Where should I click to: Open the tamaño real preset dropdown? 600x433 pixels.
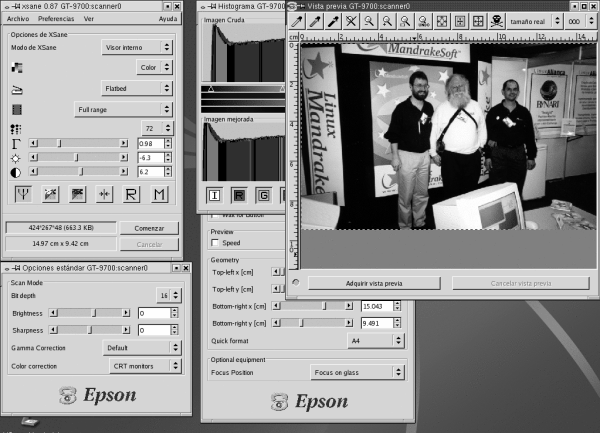(x=534, y=21)
